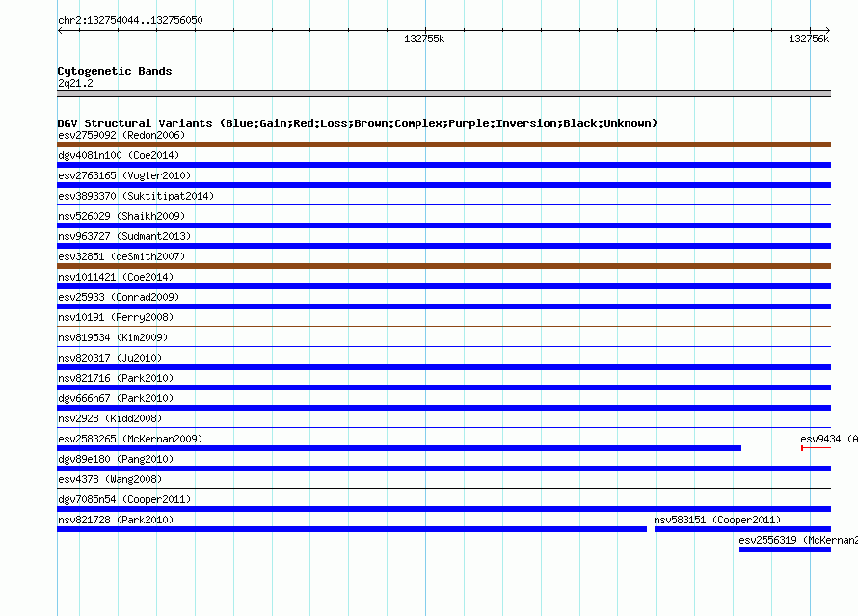Screen dimensions: 858x616
Task: Click the 132755k ruler tick label
Action: pyautogui.click(x=424, y=39)
